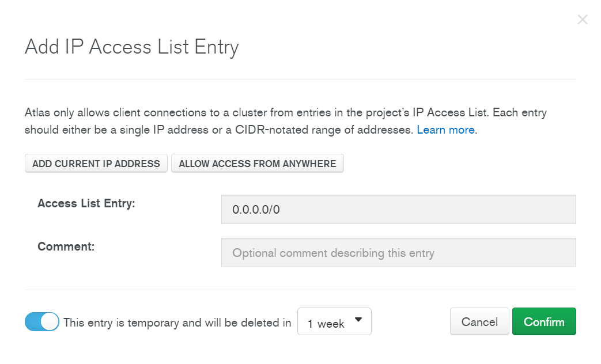Click the 'Add IP Access List Entry' heading
601x364 pixels.
click(131, 47)
